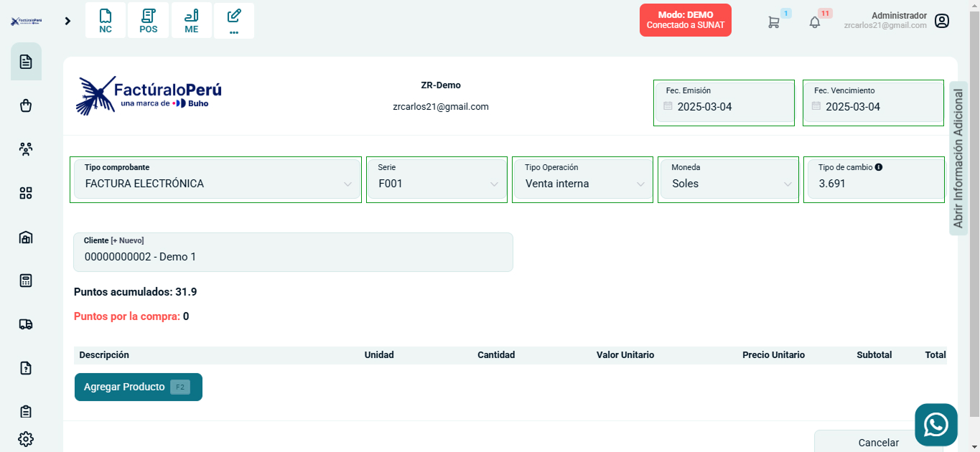Click the Fec. Emisión date field
This screenshot has width=980, height=452.
[724, 107]
